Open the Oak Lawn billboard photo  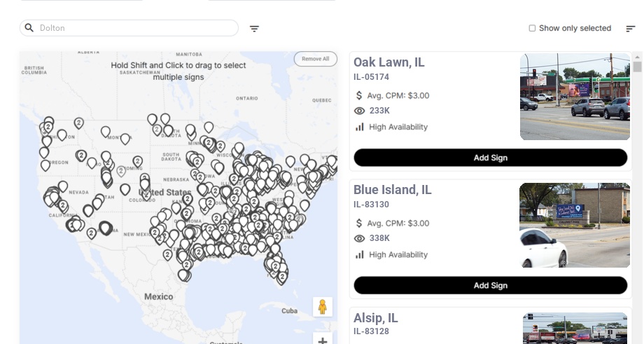pyautogui.click(x=575, y=97)
